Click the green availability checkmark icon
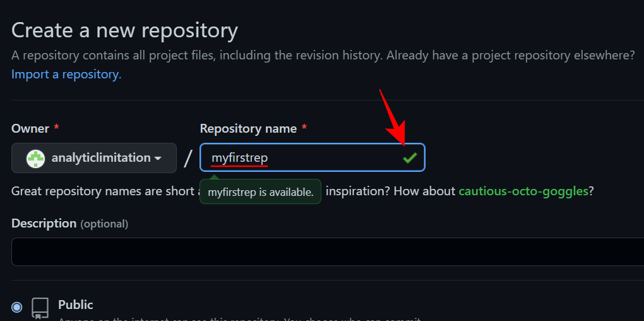The width and height of the screenshot is (644, 321). click(410, 158)
